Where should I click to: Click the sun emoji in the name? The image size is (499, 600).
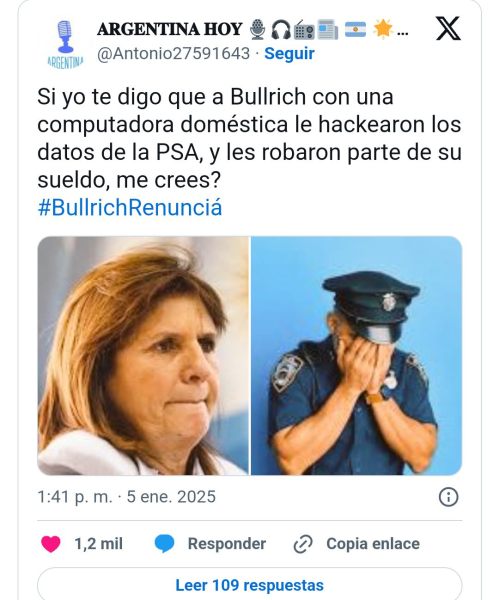click(383, 29)
